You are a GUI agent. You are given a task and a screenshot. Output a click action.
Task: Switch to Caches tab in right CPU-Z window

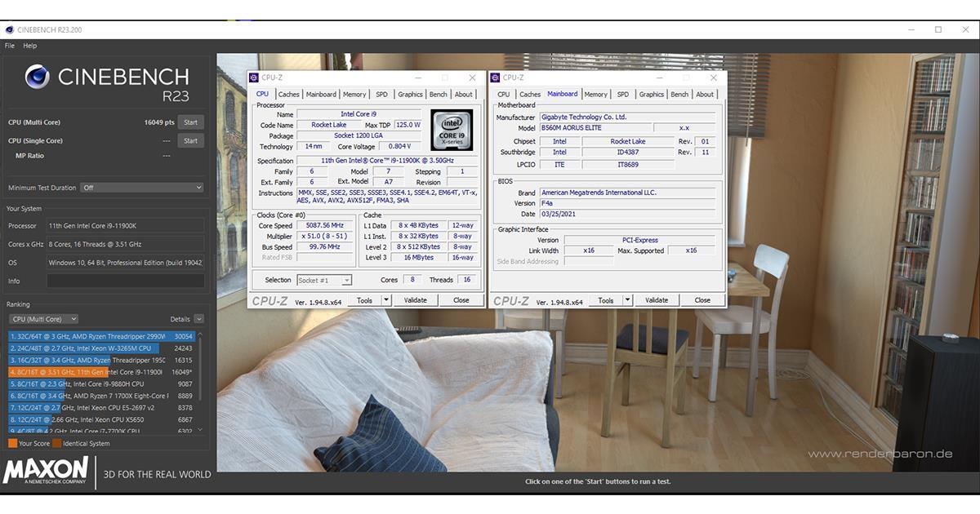pos(530,95)
